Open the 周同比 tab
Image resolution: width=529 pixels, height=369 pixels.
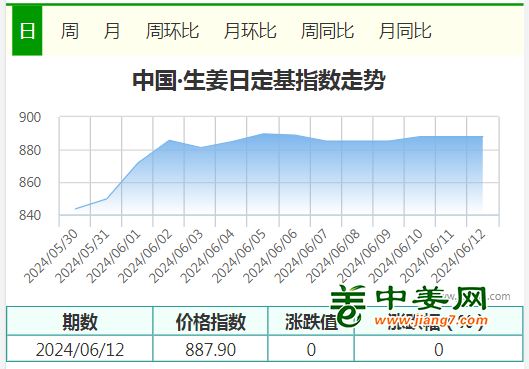327,31
